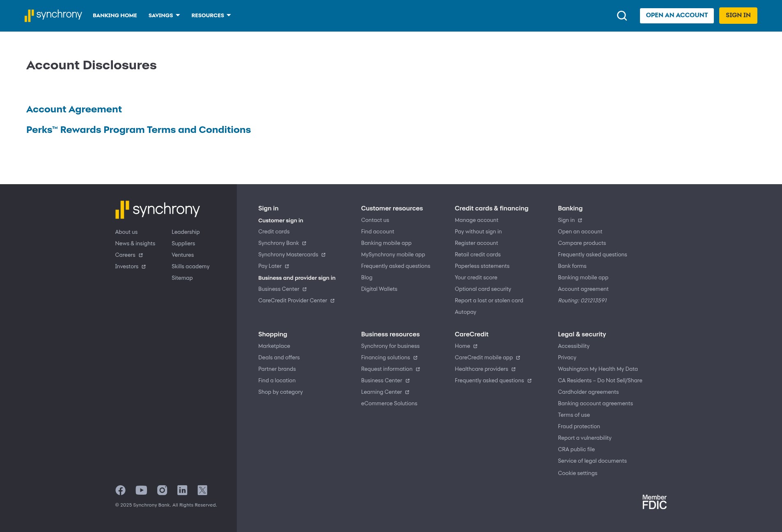Open Autopay link
This screenshot has width=782, height=532.
pyautogui.click(x=466, y=312)
